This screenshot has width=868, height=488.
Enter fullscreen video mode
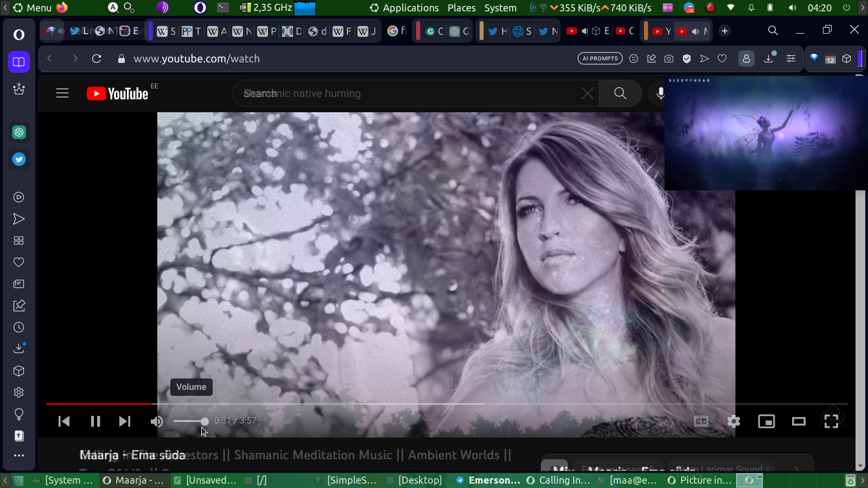pyautogui.click(x=831, y=421)
